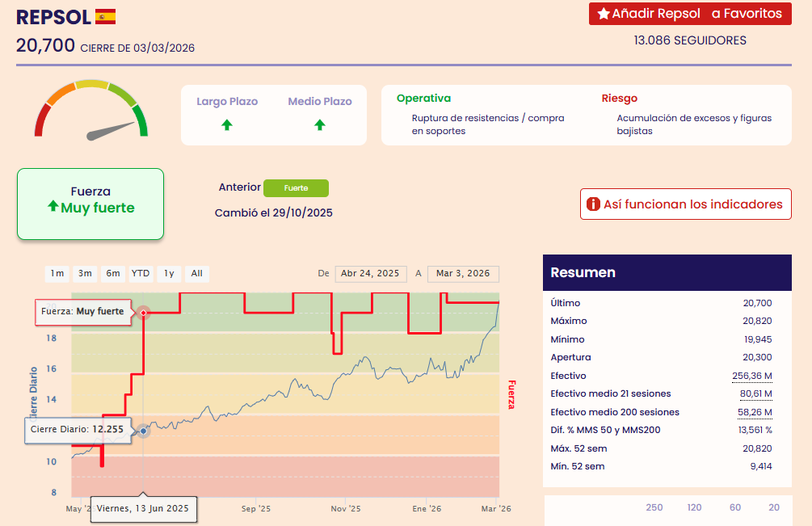Click the Mínimo value 19,945

758,339
